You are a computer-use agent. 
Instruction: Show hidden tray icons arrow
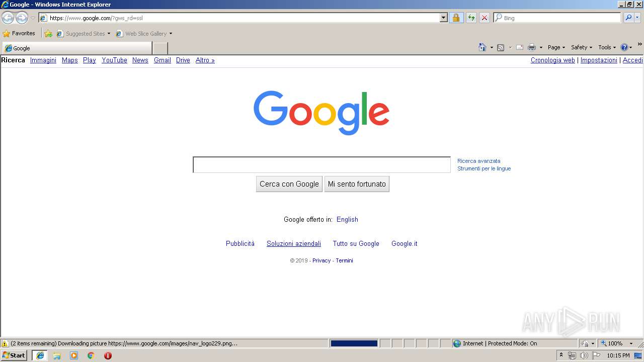(x=561, y=355)
